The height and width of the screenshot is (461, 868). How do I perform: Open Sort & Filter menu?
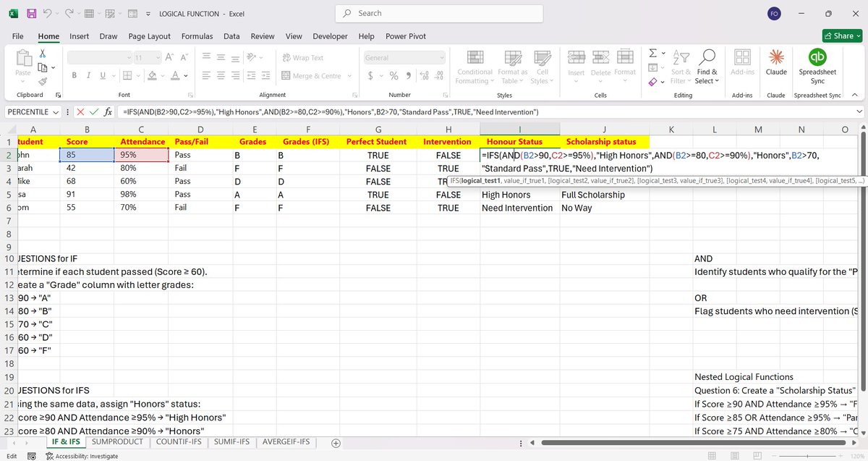point(681,67)
